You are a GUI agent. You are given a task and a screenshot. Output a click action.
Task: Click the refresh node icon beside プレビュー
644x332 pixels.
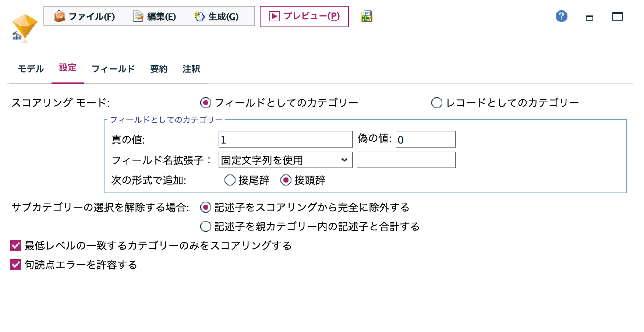click(366, 17)
